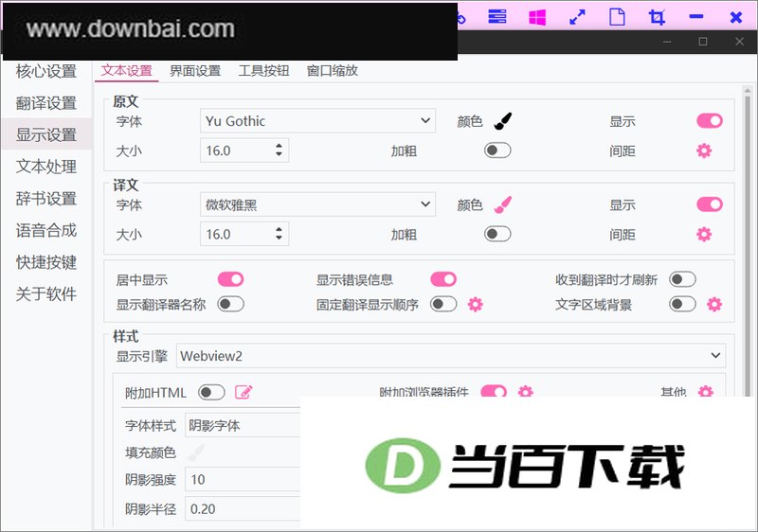Screen dimensions: 758x532
Task: Toggle 显示翻译器名称 switch
Action: tap(230, 304)
